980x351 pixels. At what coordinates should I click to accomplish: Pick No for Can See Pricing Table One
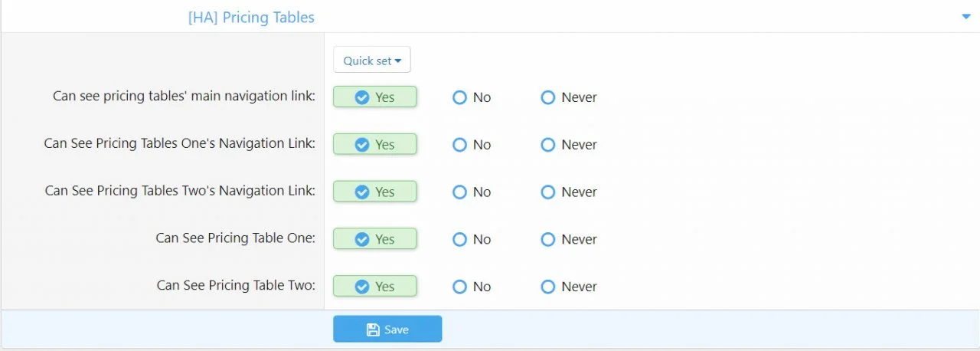459,239
